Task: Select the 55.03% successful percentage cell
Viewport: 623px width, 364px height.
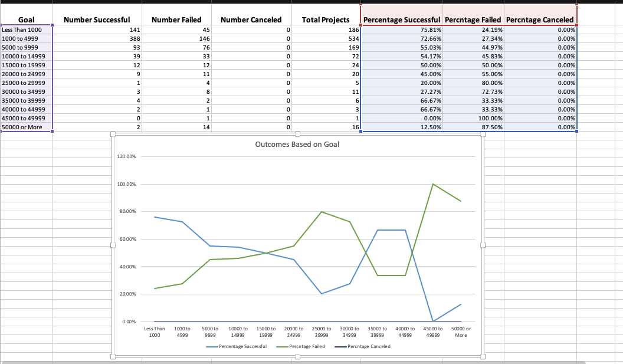Action: tap(402, 47)
